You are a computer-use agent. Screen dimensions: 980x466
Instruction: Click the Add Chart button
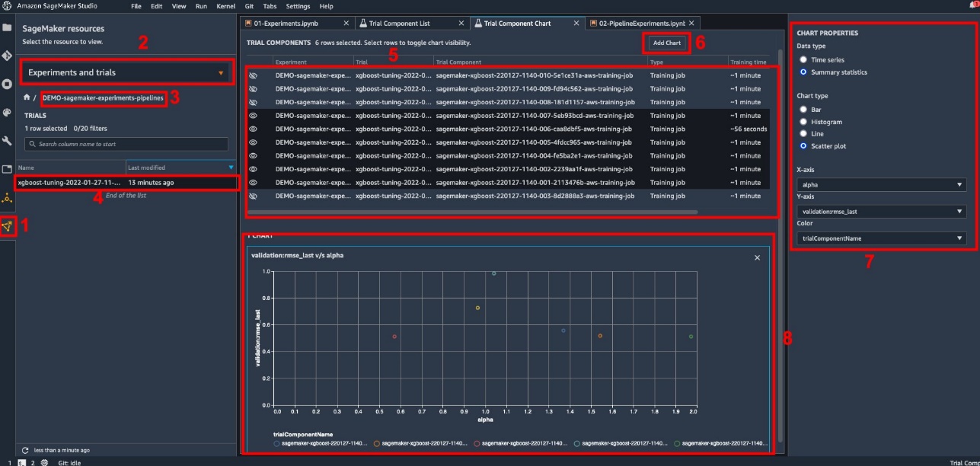[x=666, y=43]
